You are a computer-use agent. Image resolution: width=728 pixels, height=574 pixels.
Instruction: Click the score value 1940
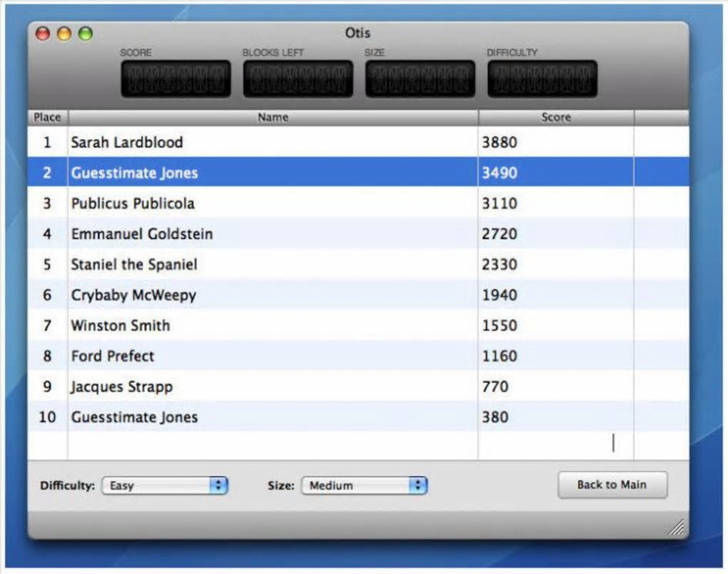[x=500, y=295]
